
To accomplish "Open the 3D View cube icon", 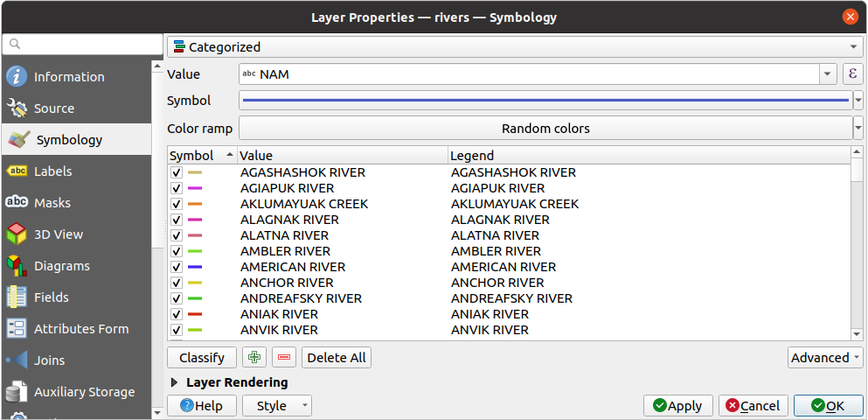I will point(17,234).
